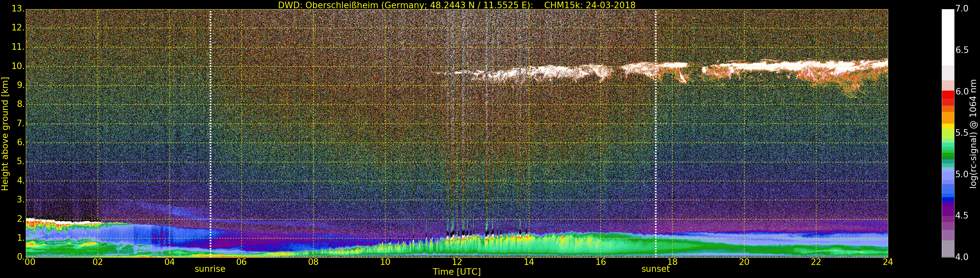This screenshot has width=980, height=278.
Task: Click the white dotted sunset line
Action: pos(656,133)
